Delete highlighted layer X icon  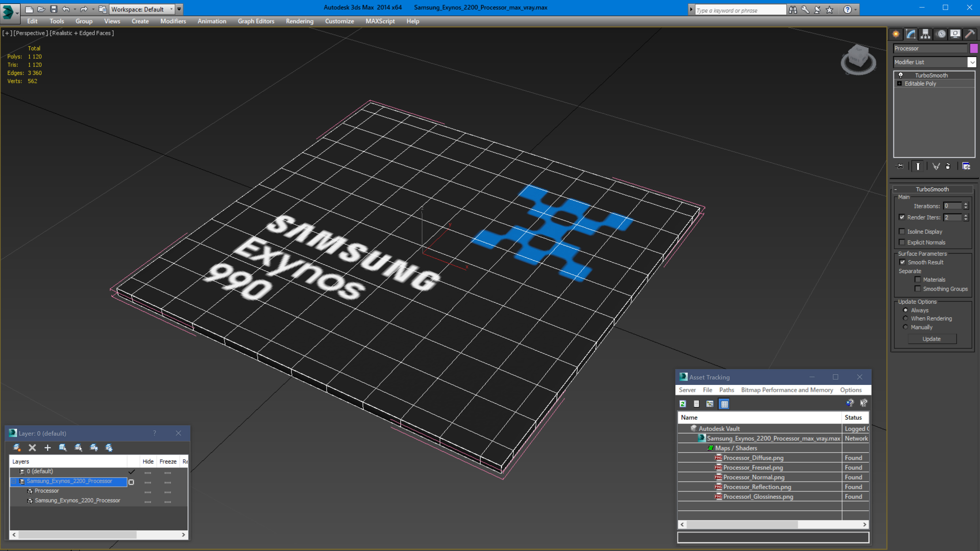[32, 448]
